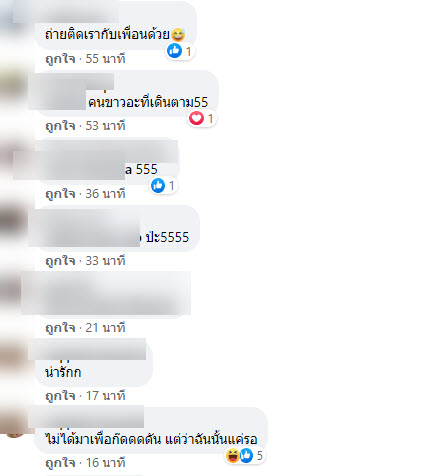
Task: Click ถูกใจ under the 36 นาที comment
Action: coord(60,194)
